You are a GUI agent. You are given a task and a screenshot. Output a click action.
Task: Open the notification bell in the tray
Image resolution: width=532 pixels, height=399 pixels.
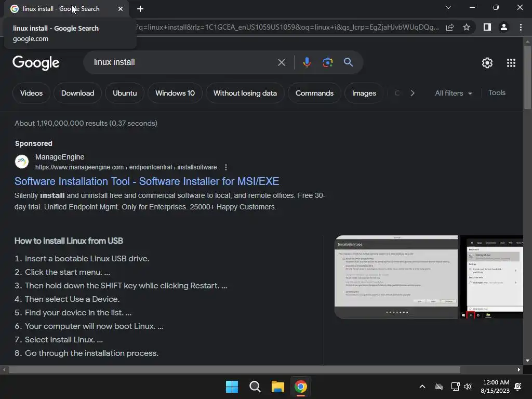(x=518, y=387)
